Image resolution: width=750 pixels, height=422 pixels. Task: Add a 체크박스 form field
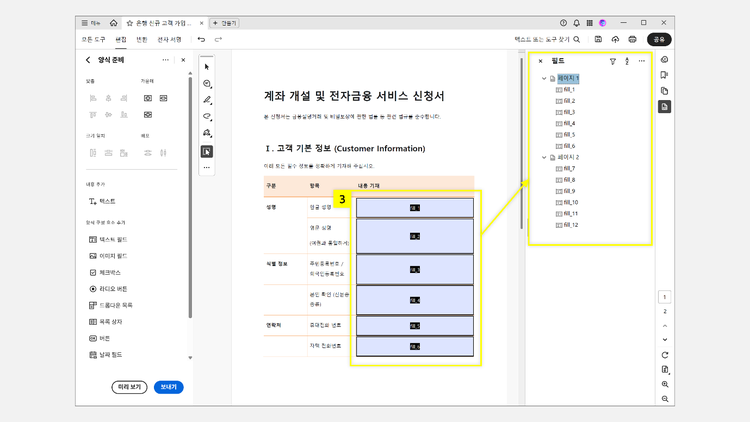point(105,273)
